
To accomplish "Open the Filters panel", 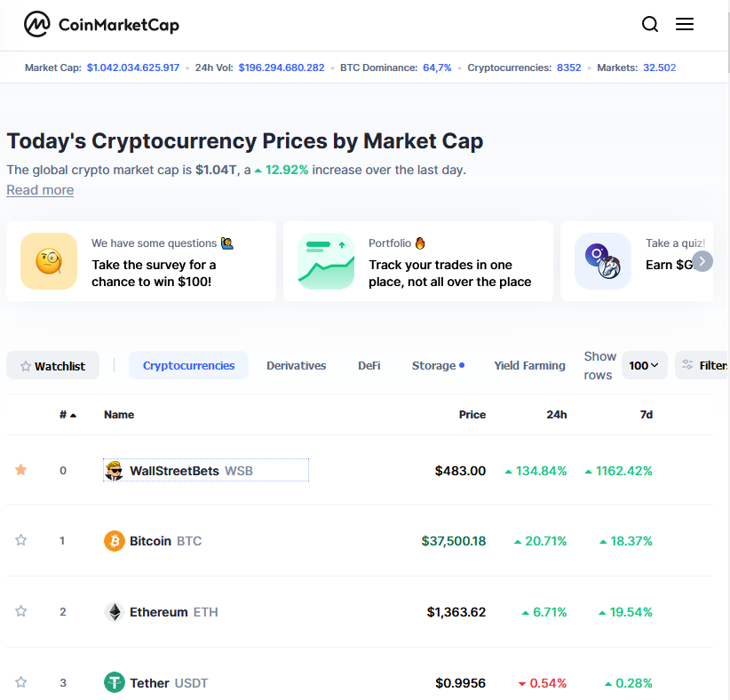I will (703, 365).
